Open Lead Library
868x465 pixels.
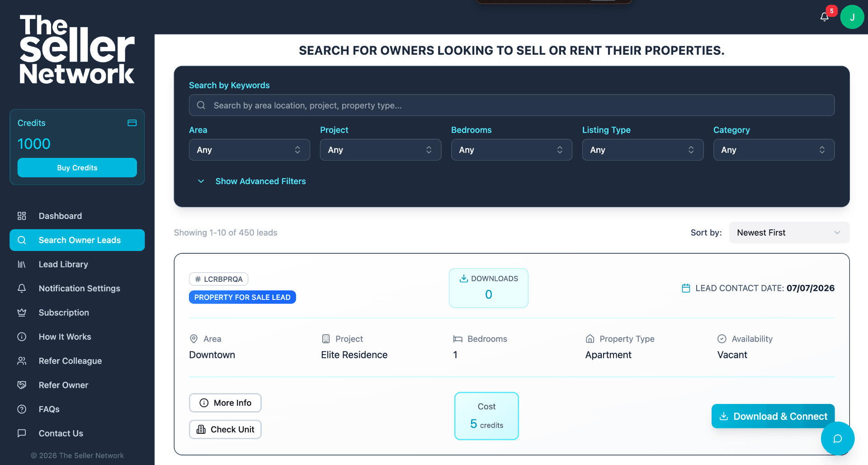[x=77, y=264]
